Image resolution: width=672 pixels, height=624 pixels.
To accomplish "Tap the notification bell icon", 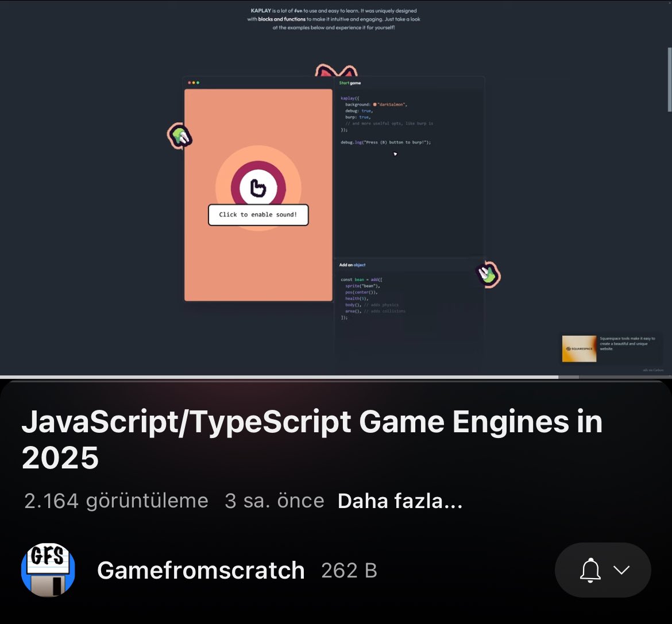I will click(x=590, y=570).
